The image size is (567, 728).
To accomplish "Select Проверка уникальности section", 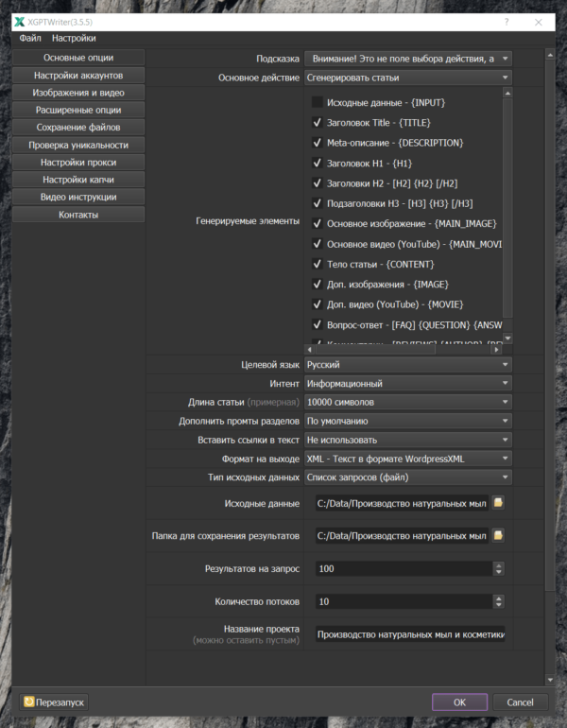I will 78,145.
